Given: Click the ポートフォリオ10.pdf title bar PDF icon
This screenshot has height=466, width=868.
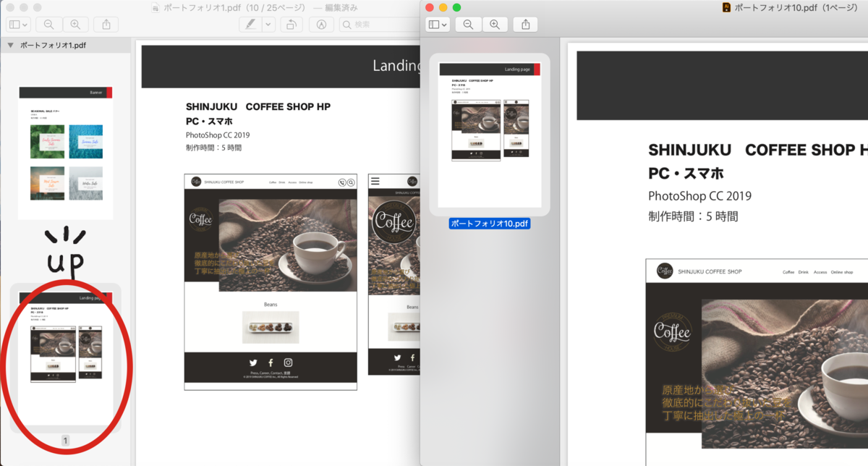Looking at the screenshot, I should [x=727, y=7].
